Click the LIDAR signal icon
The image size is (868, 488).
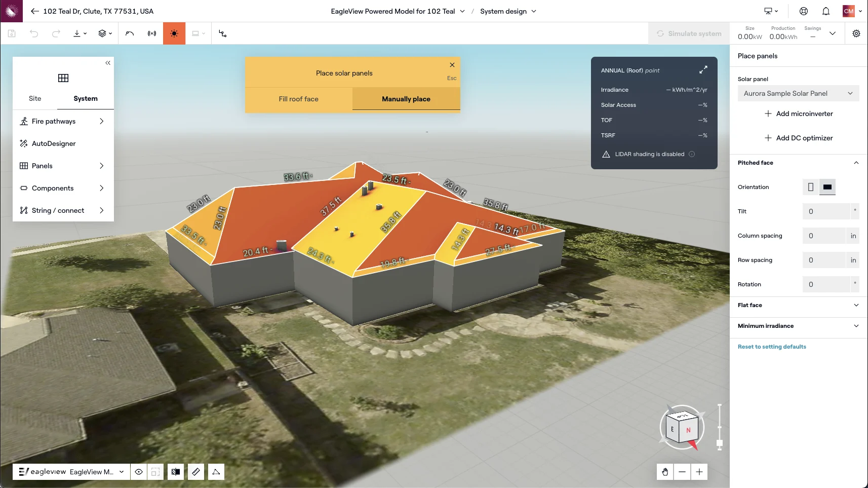(152, 33)
